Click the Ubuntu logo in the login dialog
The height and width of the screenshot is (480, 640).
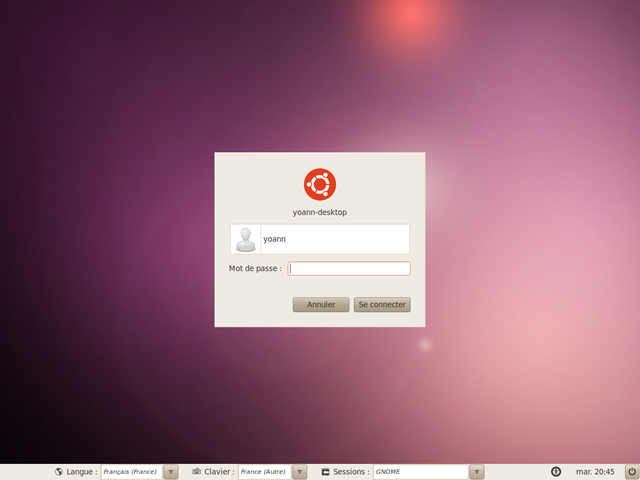320,184
